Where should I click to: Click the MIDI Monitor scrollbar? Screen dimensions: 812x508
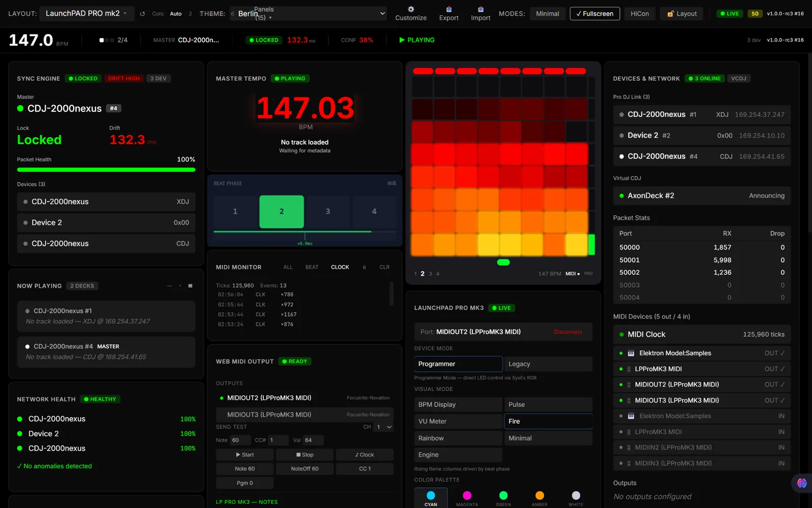click(x=391, y=294)
